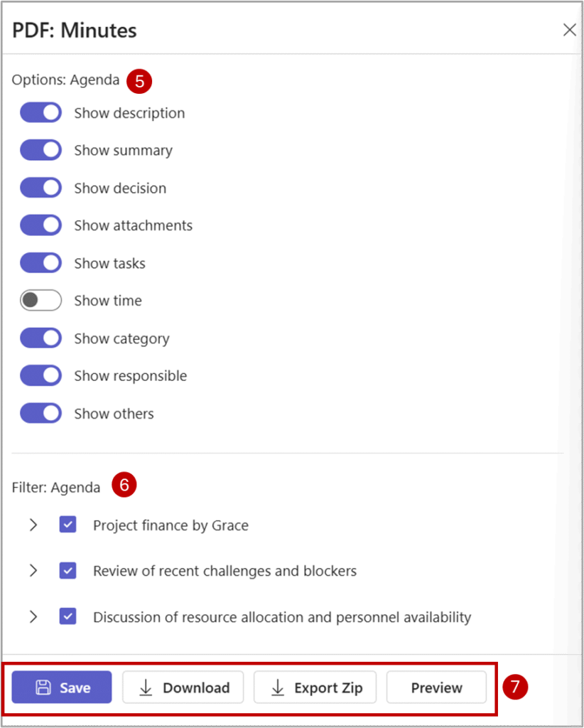Click the Export Zip button
584x728 pixels.
[x=315, y=687]
